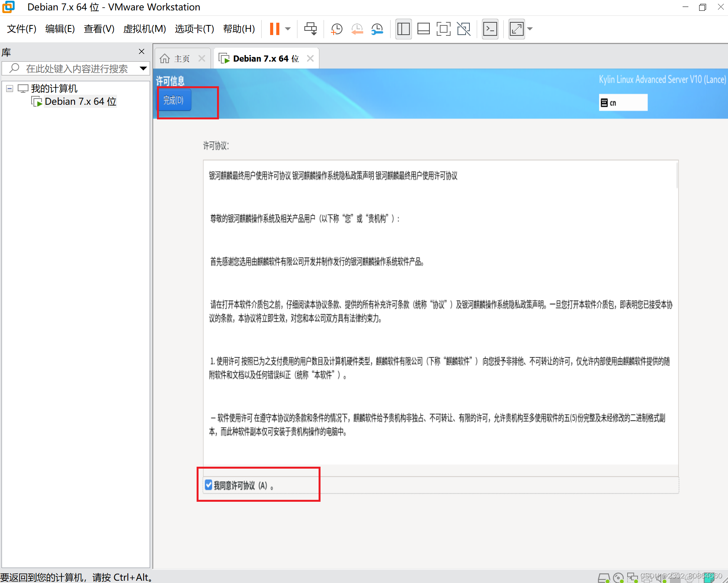This screenshot has height=583, width=728.
Task: Select 我的计算机 in the library tree
Action: point(54,89)
